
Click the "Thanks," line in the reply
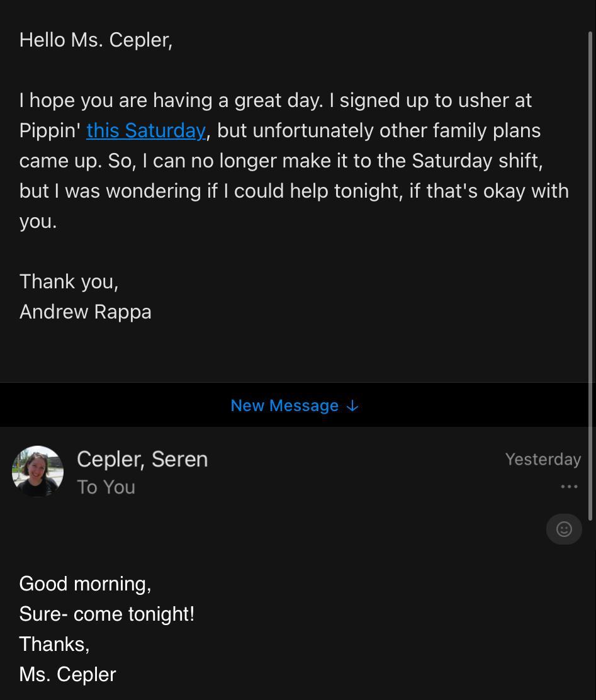pos(54,644)
